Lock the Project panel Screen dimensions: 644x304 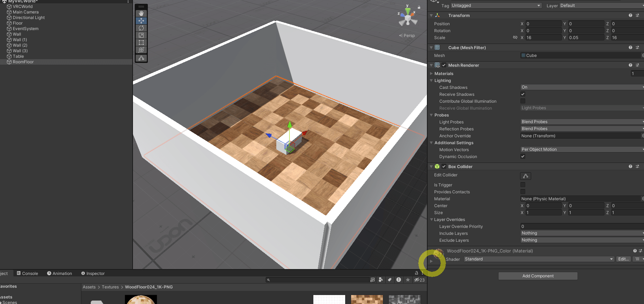(417, 273)
